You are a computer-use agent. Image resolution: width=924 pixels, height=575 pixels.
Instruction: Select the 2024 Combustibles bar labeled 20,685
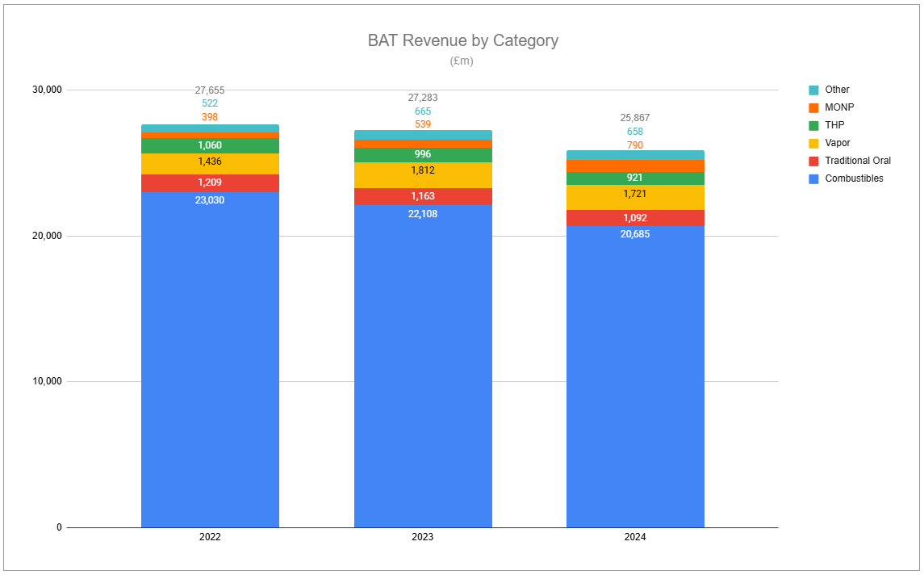[635, 377]
